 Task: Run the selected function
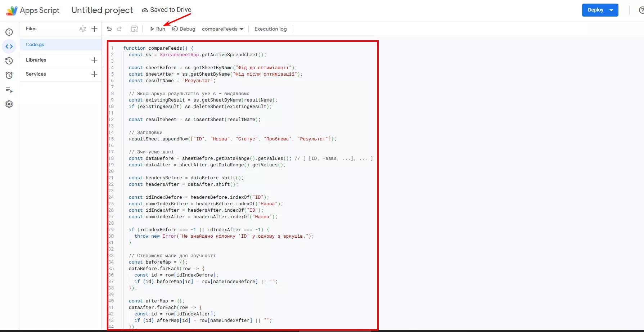pos(158,29)
